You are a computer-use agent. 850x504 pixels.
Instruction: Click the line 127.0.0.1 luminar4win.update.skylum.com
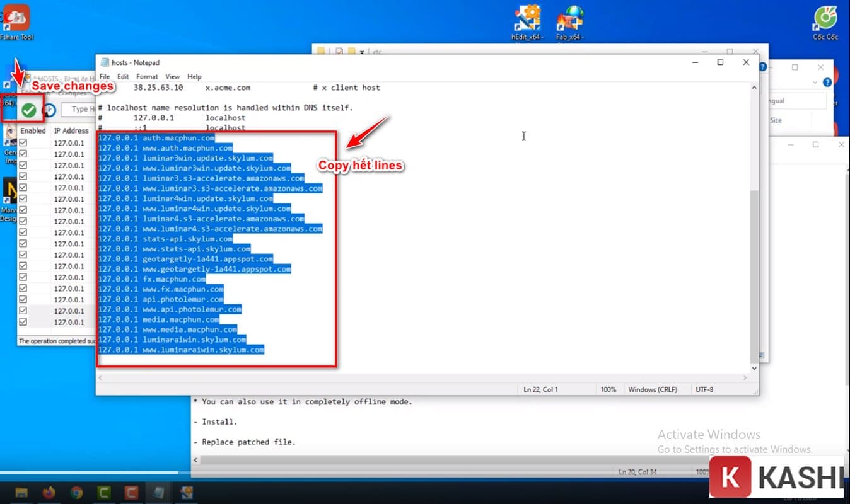pos(185,198)
